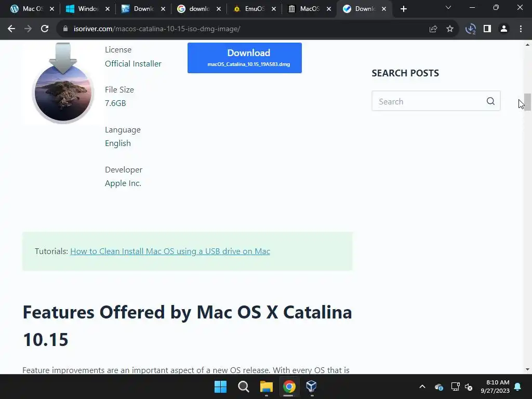
Task: Open taskbar Search
Action: coord(243,387)
